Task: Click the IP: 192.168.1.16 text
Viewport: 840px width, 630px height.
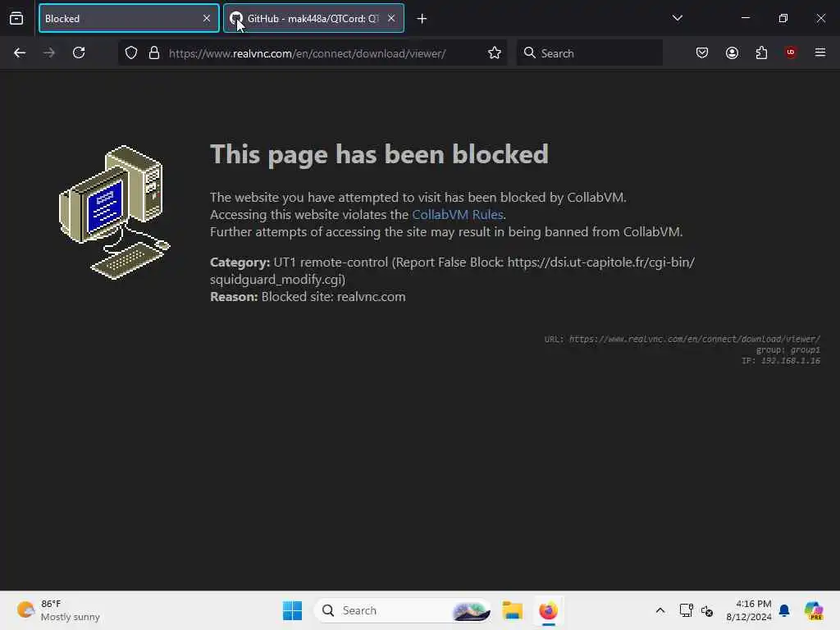Action: 781,361
